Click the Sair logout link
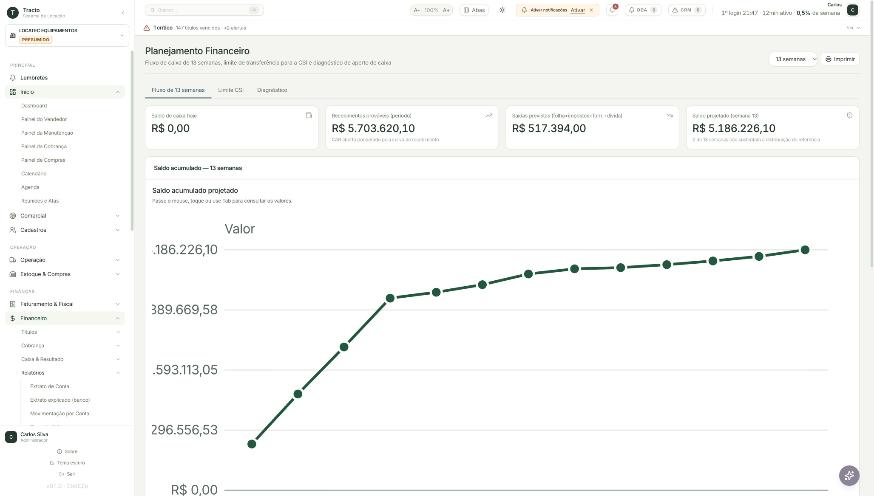This screenshot has width=874, height=496. tap(67, 474)
